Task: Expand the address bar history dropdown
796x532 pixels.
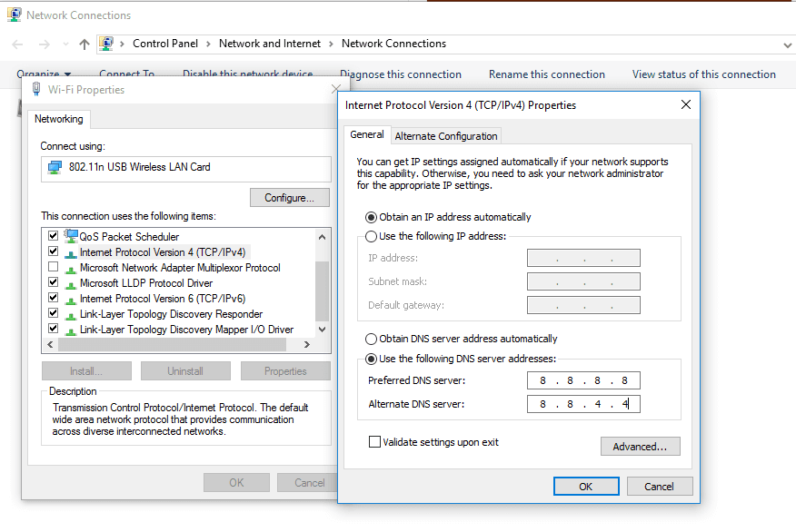Action: click(x=788, y=44)
